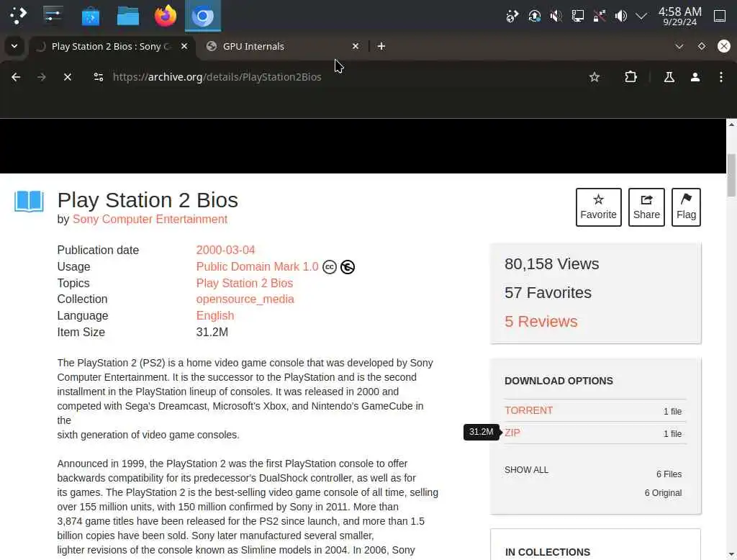Open the volume speaker tray icon
The height and width of the screenshot is (560, 737).
point(621,16)
